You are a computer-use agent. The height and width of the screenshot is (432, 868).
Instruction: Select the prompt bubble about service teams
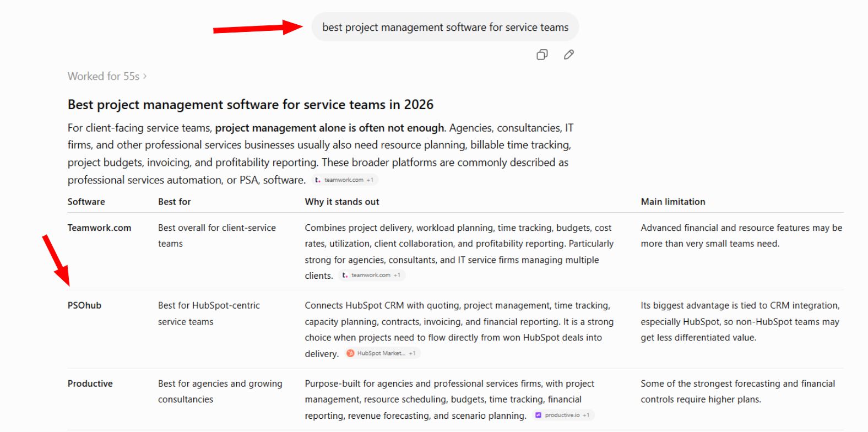[445, 27]
